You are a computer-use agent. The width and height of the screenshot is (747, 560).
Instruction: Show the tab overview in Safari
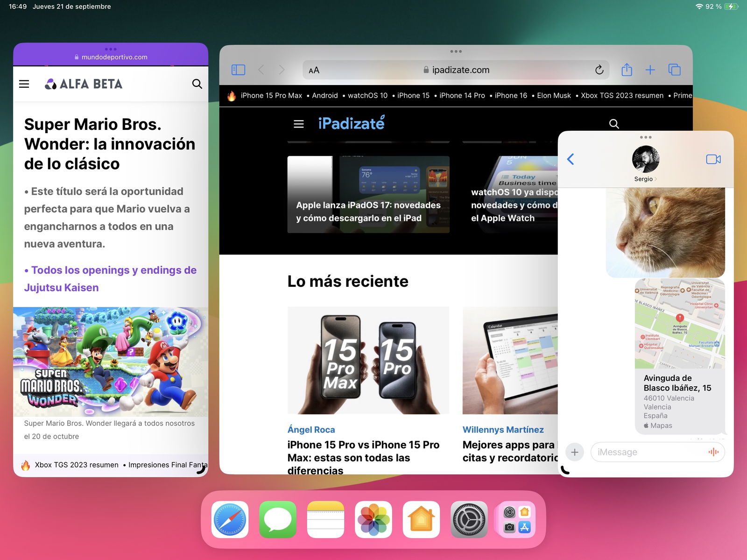(x=674, y=70)
